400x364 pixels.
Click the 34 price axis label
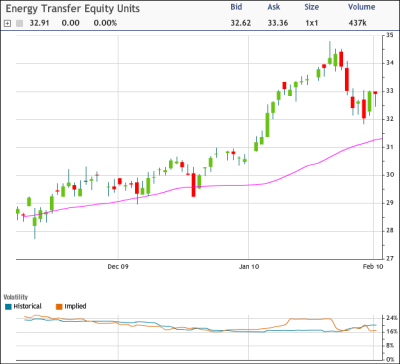(390, 63)
